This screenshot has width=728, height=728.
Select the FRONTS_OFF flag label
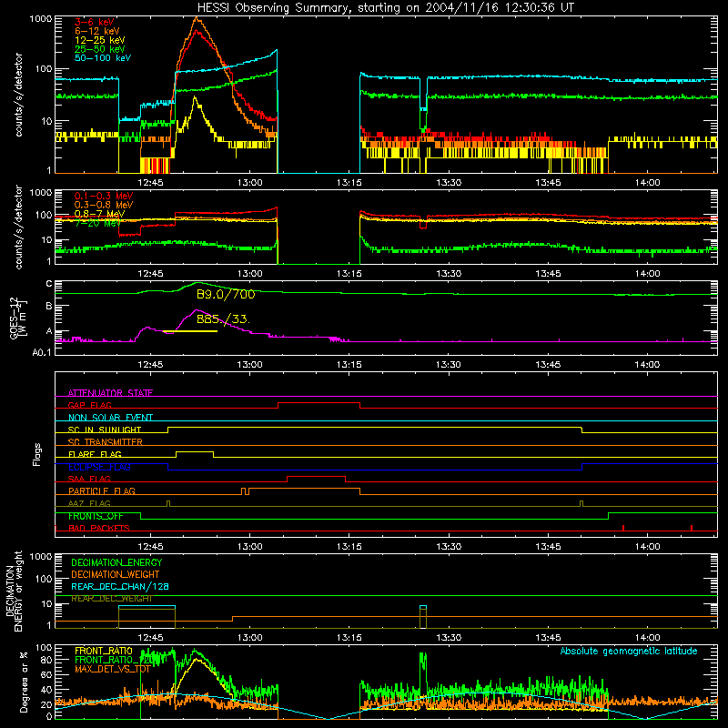[x=96, y=516]
